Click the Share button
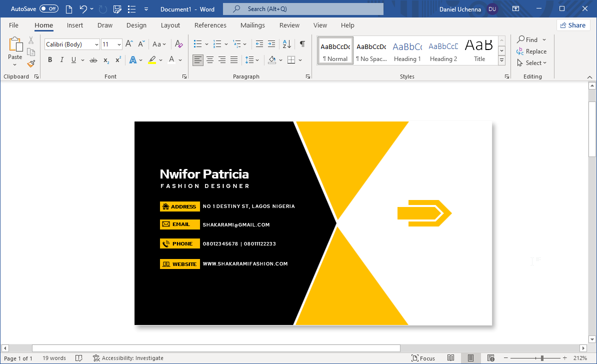The image size is (597, 364). pyautogui.click(x=573, y=25)
